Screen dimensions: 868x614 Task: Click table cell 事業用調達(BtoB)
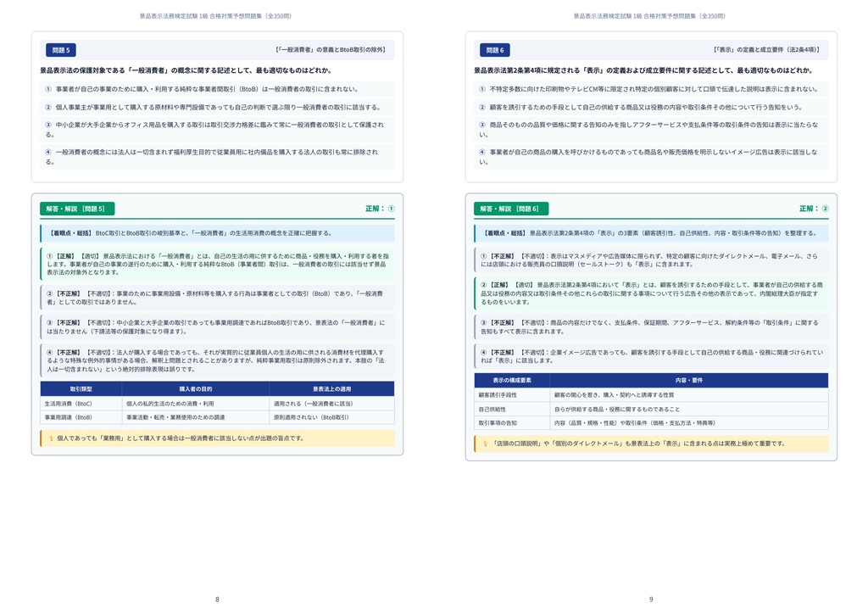[81, 417]
